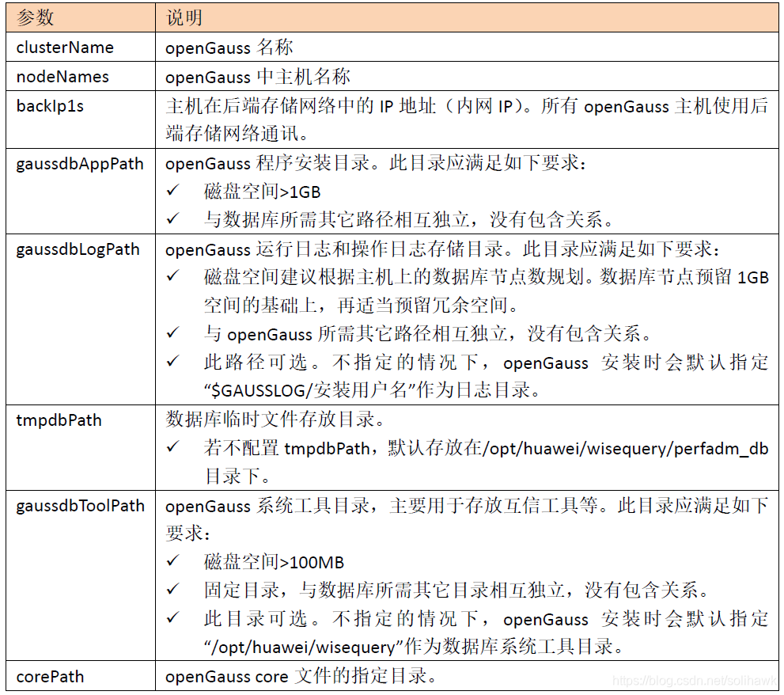Click '与 openGauss 所需其它路径相互独立' bullet
Screen dimensions: 784x695
coord(427,334)
